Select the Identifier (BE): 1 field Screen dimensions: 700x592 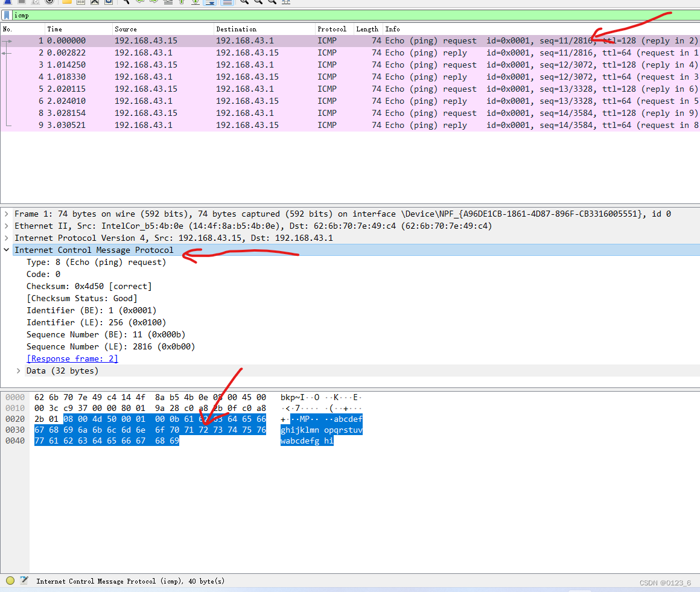pyautogui.click(x=91, y=310)
